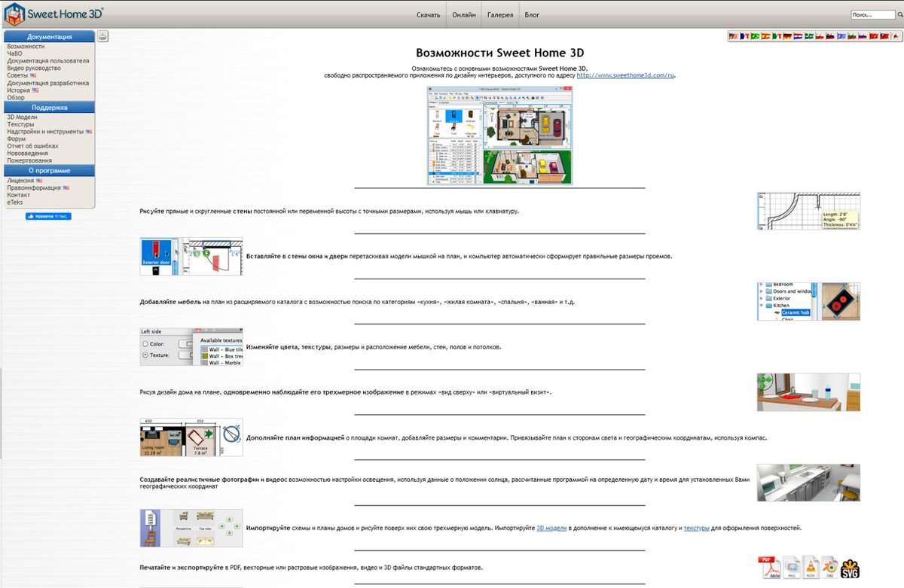
Task: Open Документация пользователя link
Action: [48, 61]
